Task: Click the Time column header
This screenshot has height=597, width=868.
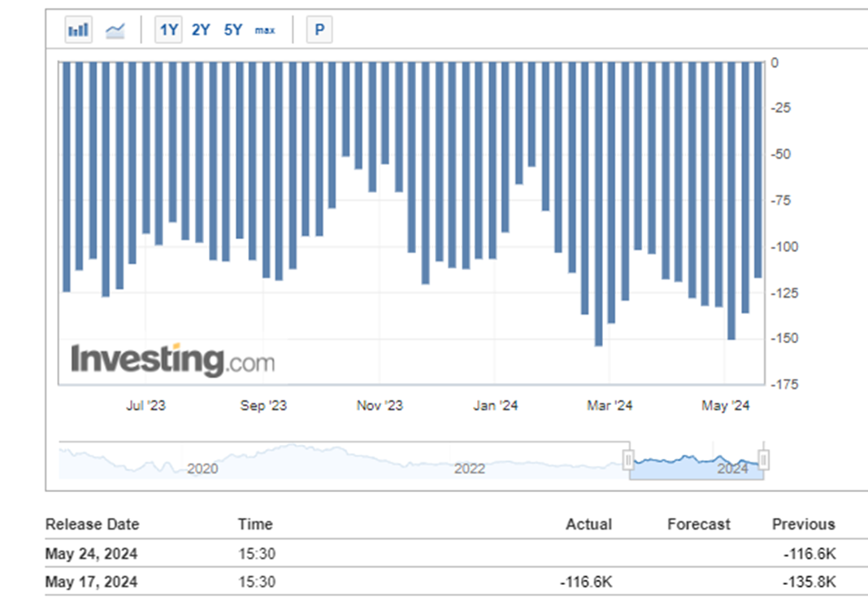Action: pyautogui.click(x=255, y=524)
